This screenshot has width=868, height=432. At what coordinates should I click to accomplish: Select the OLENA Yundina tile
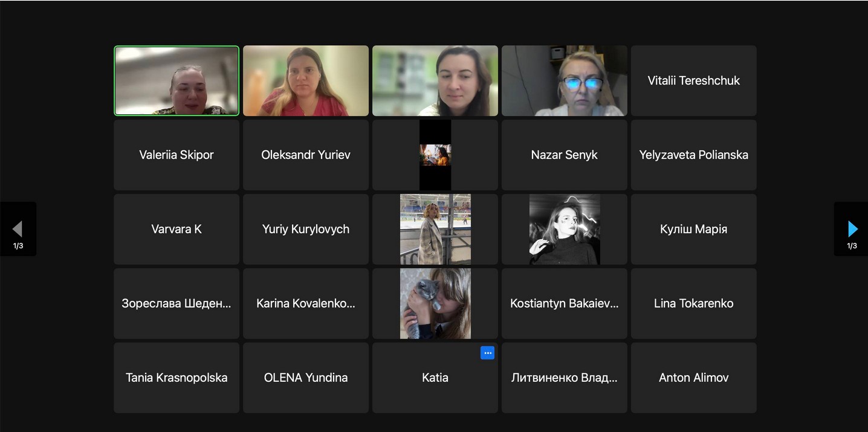tap(306, 378)
